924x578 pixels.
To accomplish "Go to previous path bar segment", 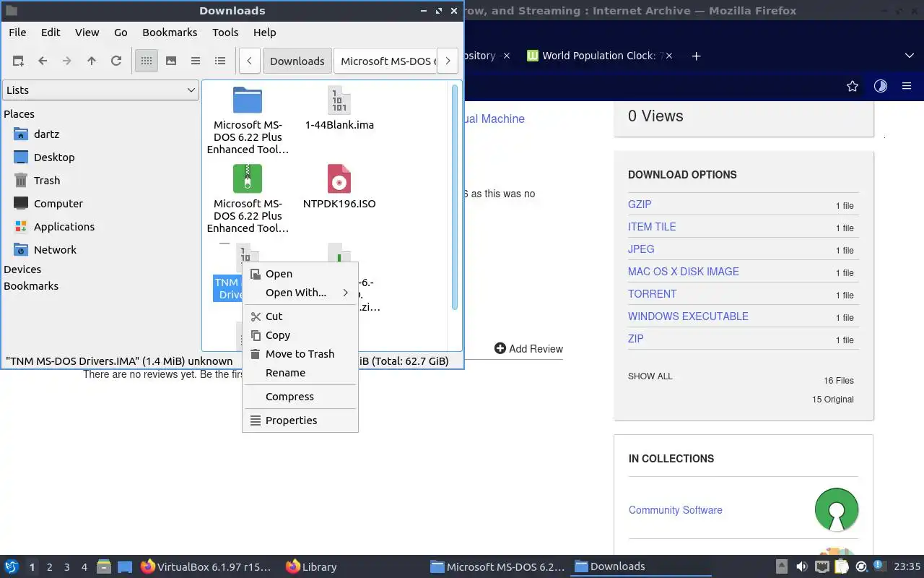I will (x=249, y=61).
